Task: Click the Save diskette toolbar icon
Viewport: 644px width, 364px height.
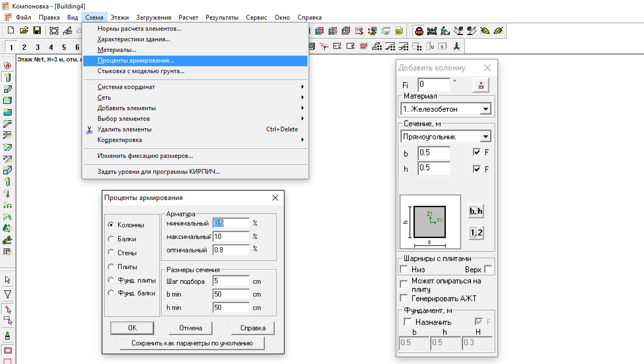Action: pyautogui.click(x=37, y=30)
